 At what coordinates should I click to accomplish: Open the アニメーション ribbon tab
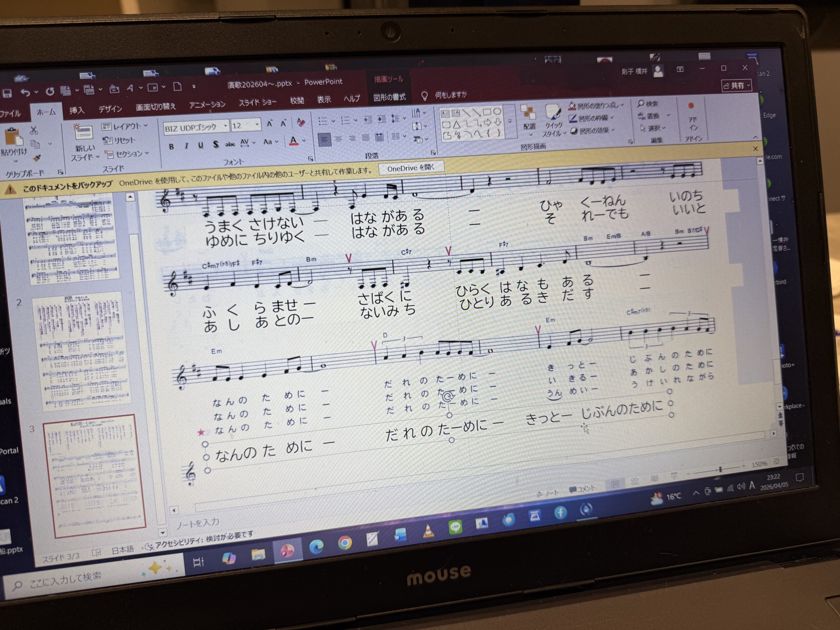(207, 105)
